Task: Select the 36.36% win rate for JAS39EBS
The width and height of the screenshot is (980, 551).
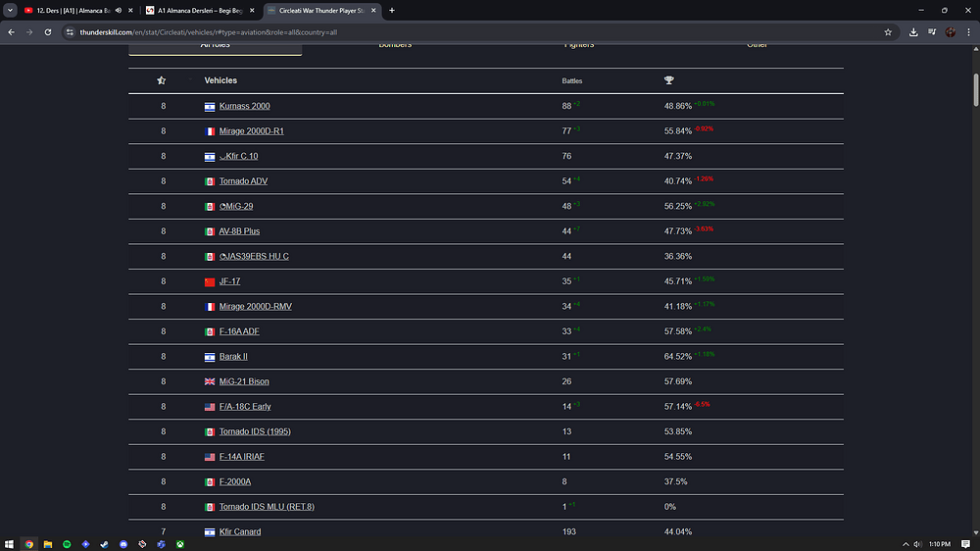Action: click(677, 256)
